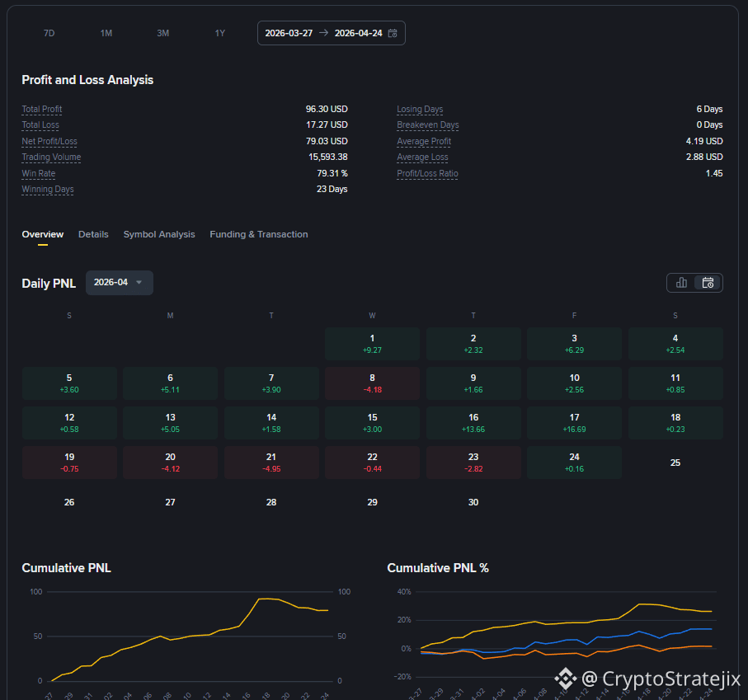The width and height of the screenshot is (748, 700).
Task: Click the Winning Days label
Action: 48,190
